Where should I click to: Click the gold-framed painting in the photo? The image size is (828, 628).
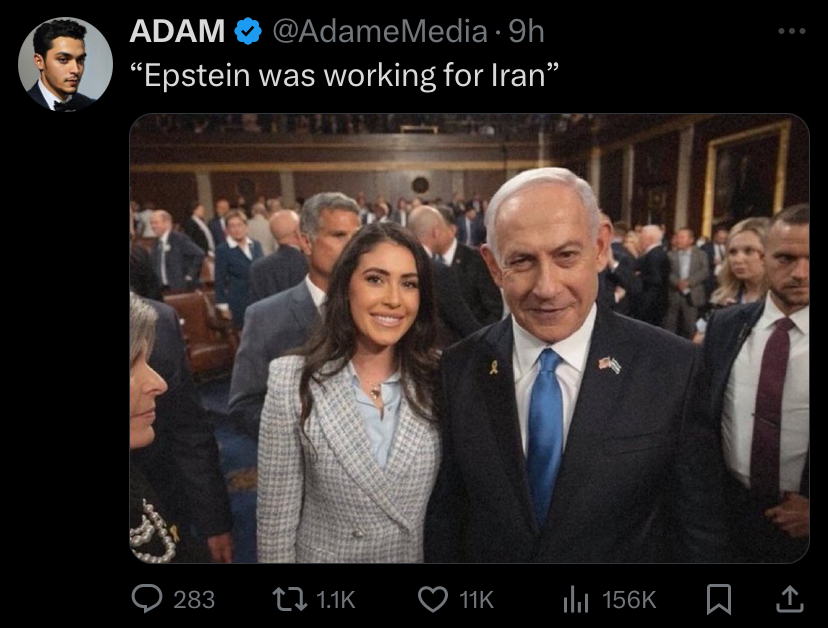(x=746, y=175)
